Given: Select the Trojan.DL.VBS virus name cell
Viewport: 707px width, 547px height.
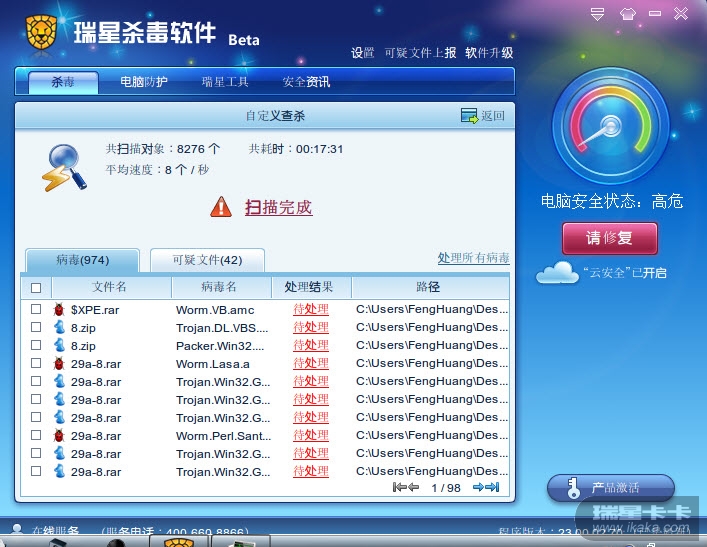Looking at the screenshot, I should pyautogui.click(x=222, y=328).
